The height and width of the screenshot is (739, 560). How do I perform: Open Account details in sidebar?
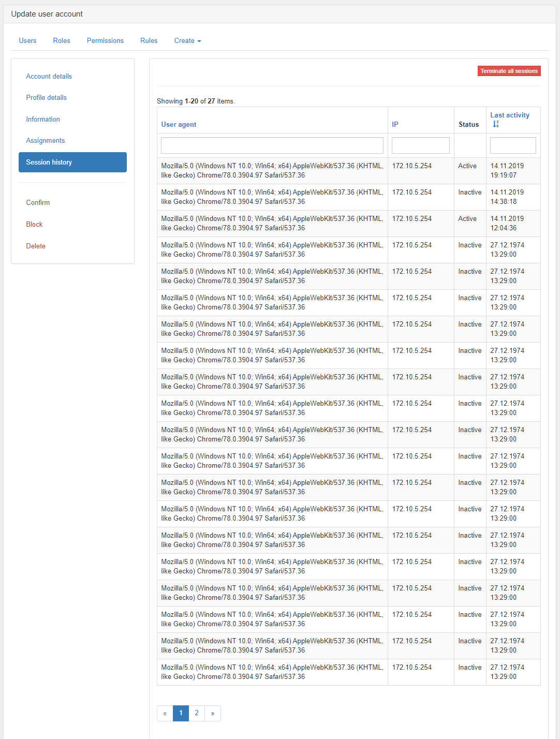tap(49, 76)
